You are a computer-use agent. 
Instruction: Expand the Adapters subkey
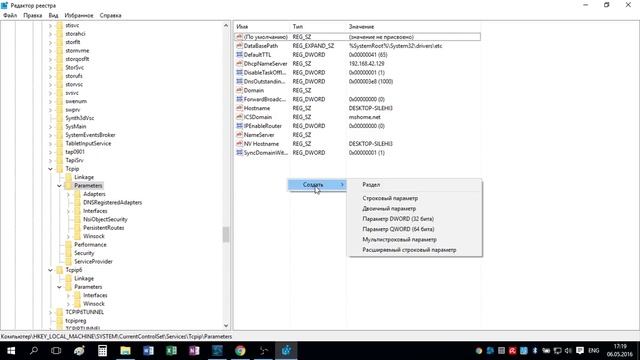(69, 194)
